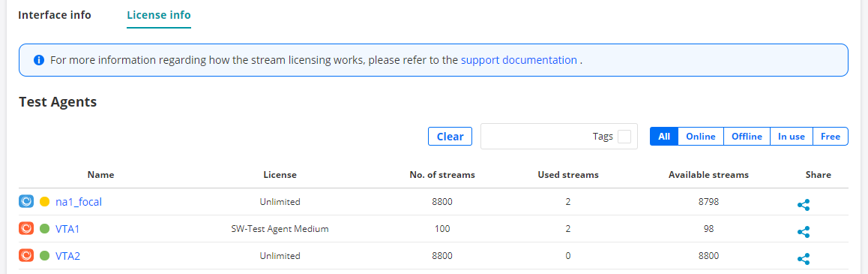Open the support documentation link
Image resolution: width=868 pixels, height=274 pixels.
click(x=519, y=60)
